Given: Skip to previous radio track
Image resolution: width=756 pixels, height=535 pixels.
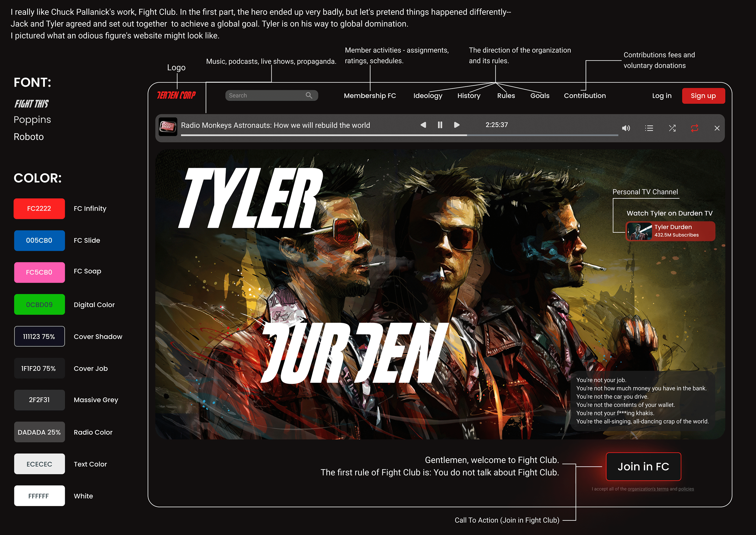Looking at the screenshot, I should click(423, 125).
